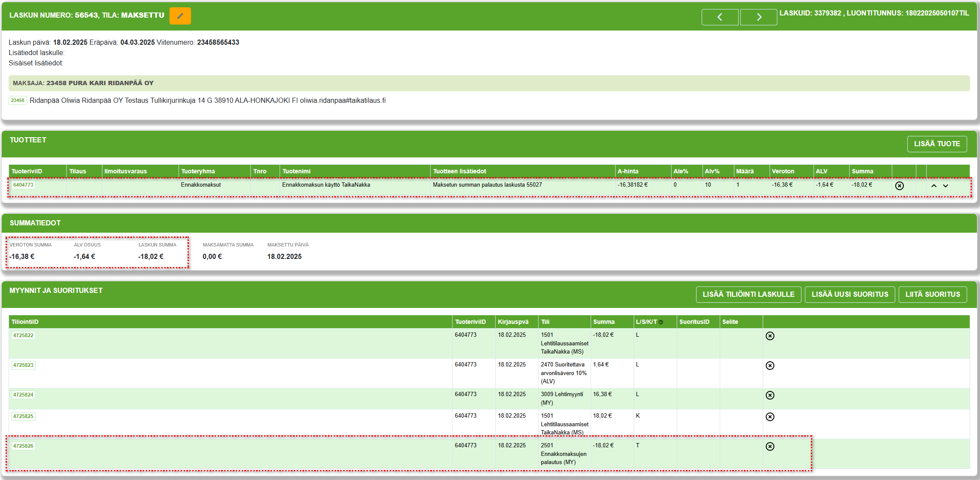Screen dimensions: 980x480
Task: Delete posting 4725826 with X icon
Action: click(770, 446)
